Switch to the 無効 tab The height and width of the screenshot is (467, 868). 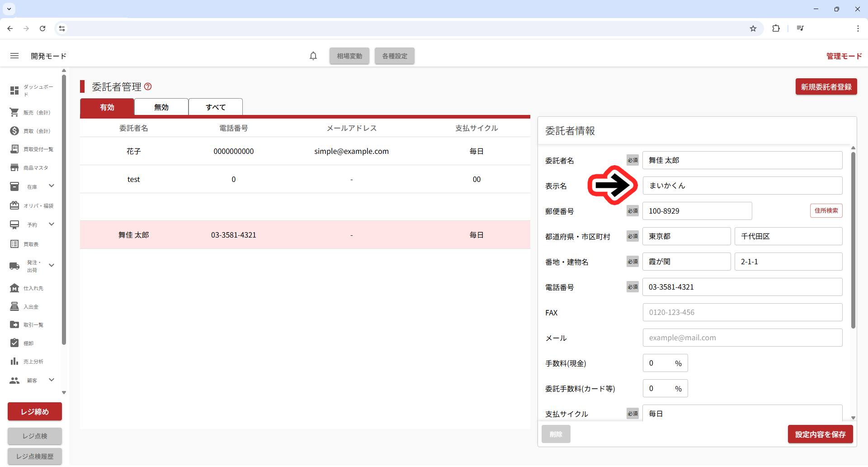[x=161, y=107]
